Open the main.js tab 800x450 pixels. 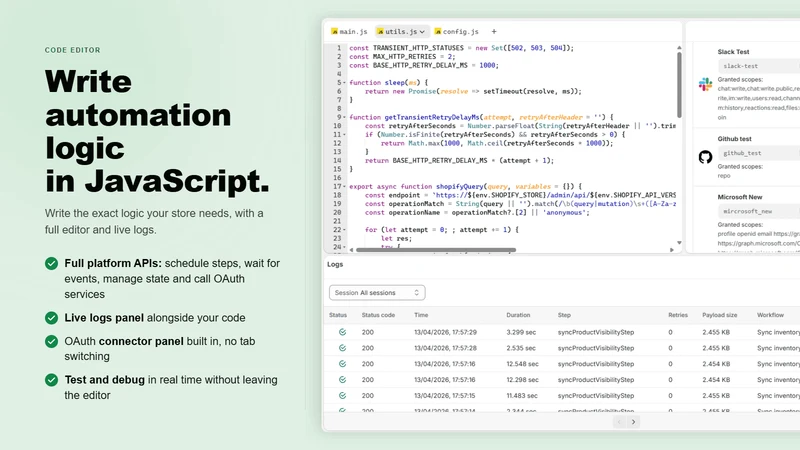click(349, 32)
